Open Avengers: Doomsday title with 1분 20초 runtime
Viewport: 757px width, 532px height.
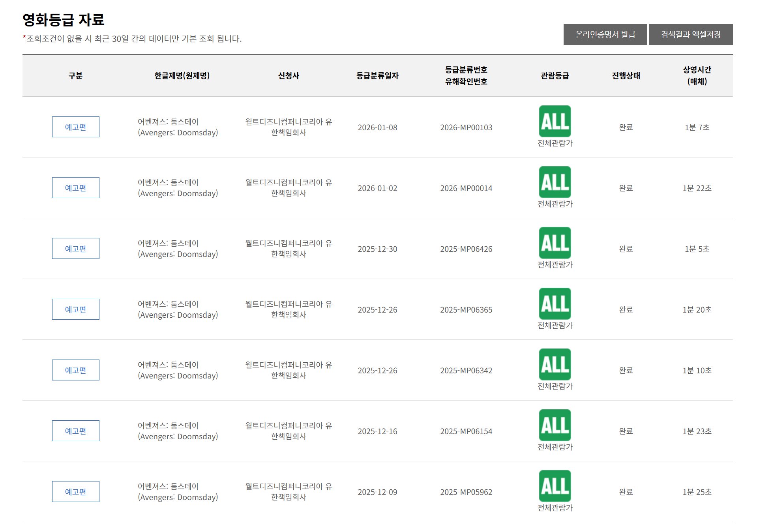(x=178, y=309)
